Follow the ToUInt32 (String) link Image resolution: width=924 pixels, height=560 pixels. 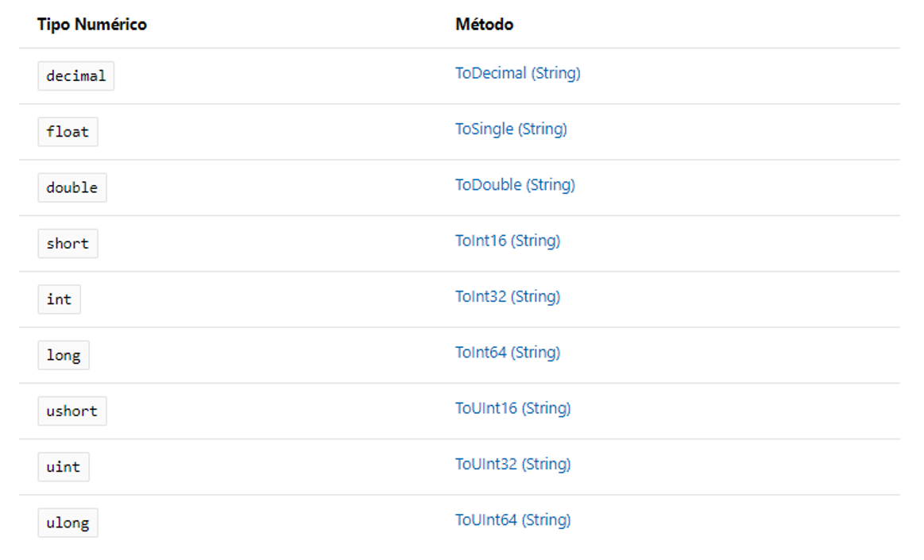click(512, 464)
